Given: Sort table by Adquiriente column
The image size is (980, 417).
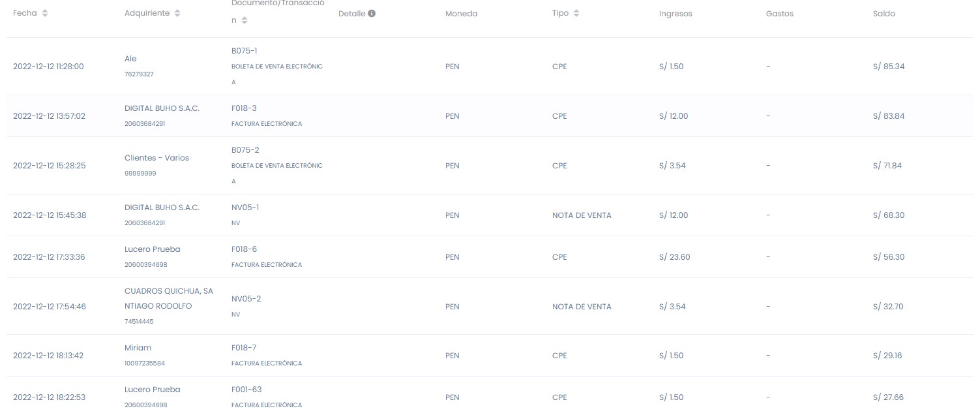Looking at the screenshot, I should pyautogui.click(x=178, y=14).
